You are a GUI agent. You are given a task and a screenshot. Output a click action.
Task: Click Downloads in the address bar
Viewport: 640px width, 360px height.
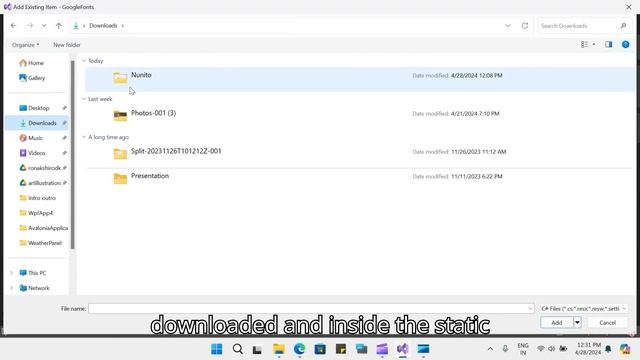(x=103, y=26)
